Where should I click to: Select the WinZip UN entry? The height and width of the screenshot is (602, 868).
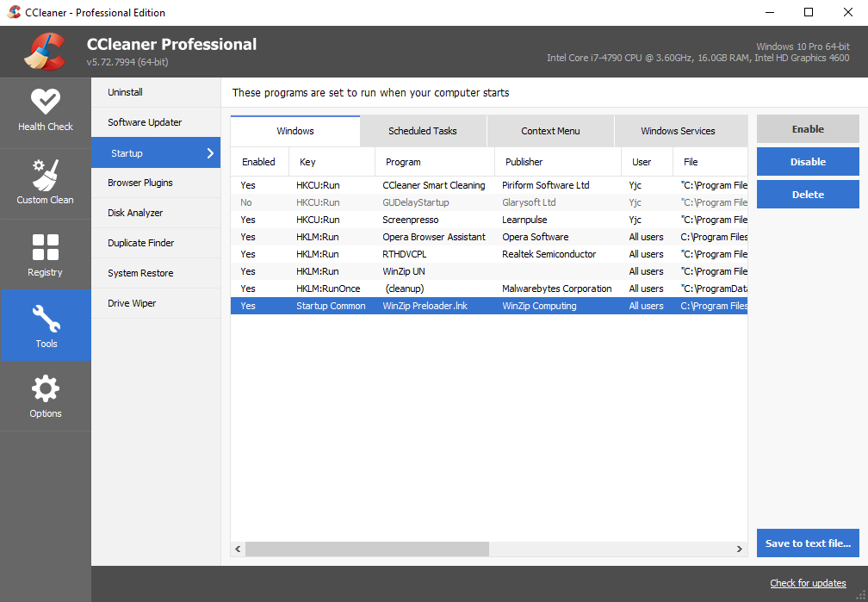(x=489, y=271)
